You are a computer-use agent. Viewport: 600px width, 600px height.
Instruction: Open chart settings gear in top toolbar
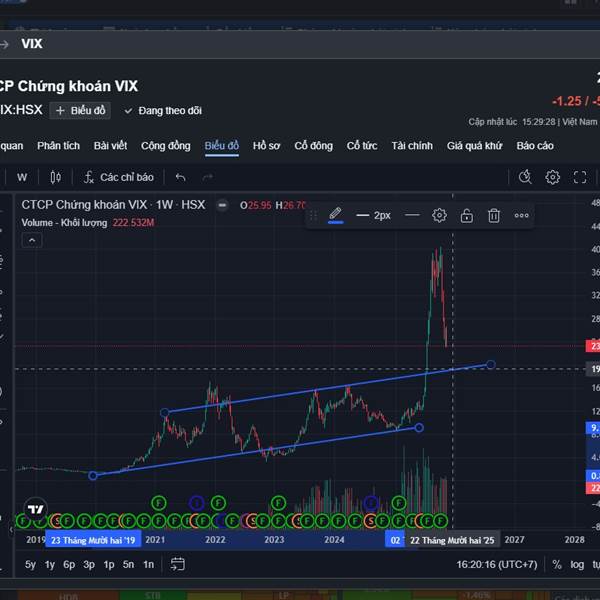tap(552, 177)
